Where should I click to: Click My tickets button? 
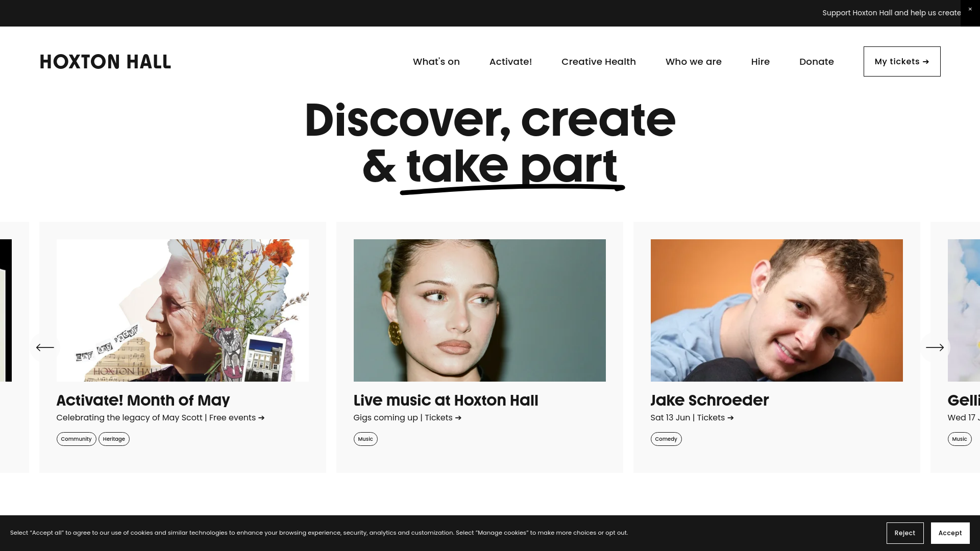tap(902, 62)
